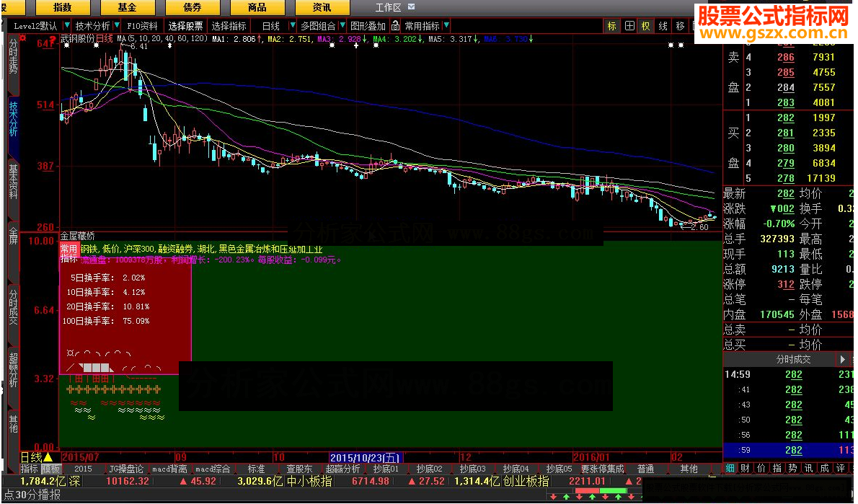Screen dimensions: 858x504
Task: Click the red gear icon at chart corner
Action: coord(23,37)
